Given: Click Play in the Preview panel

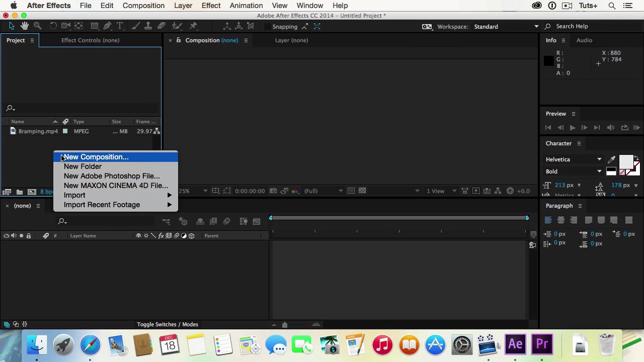Looking at the screenshot, I should tap(573, 128).
